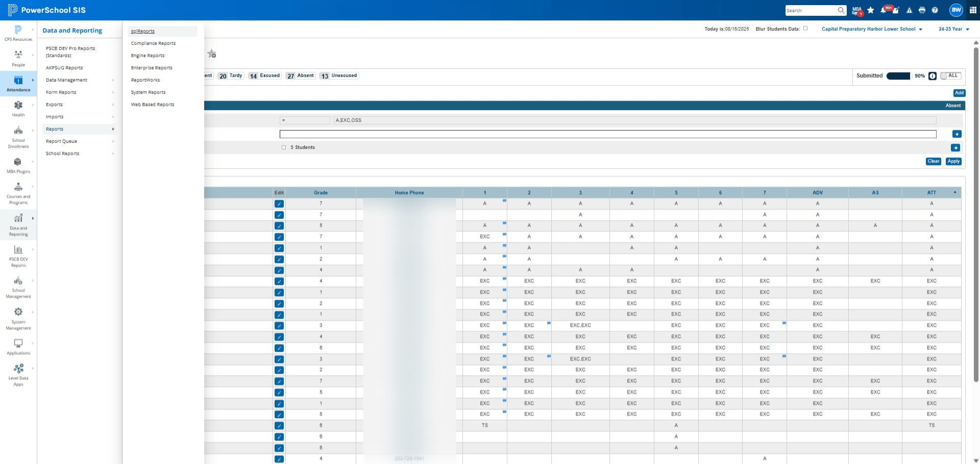Open the Applications sidebar icon
The width and height of the screenshot is (980, 464).
pos(18,343)
